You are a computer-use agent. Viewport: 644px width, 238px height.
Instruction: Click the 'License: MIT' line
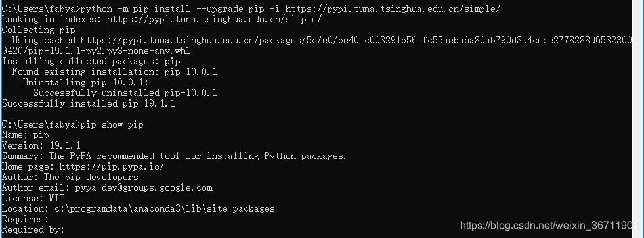click(x=33, y=198)
